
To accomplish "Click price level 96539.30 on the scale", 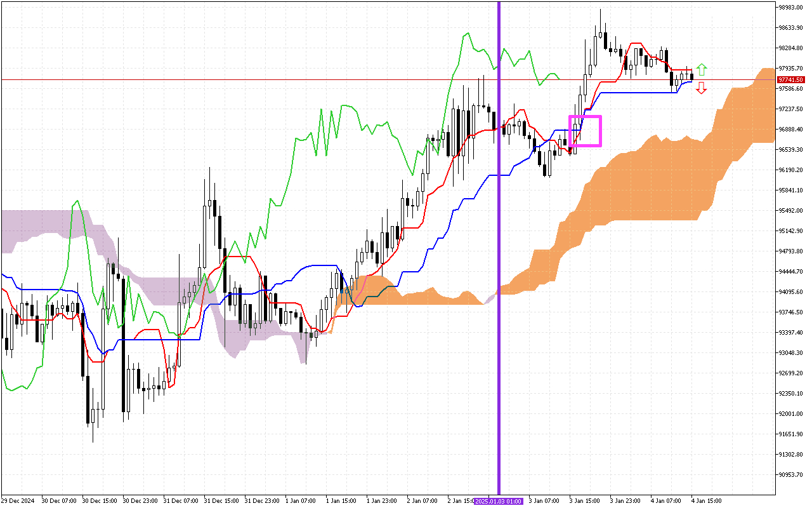I will tap(790, 150).
